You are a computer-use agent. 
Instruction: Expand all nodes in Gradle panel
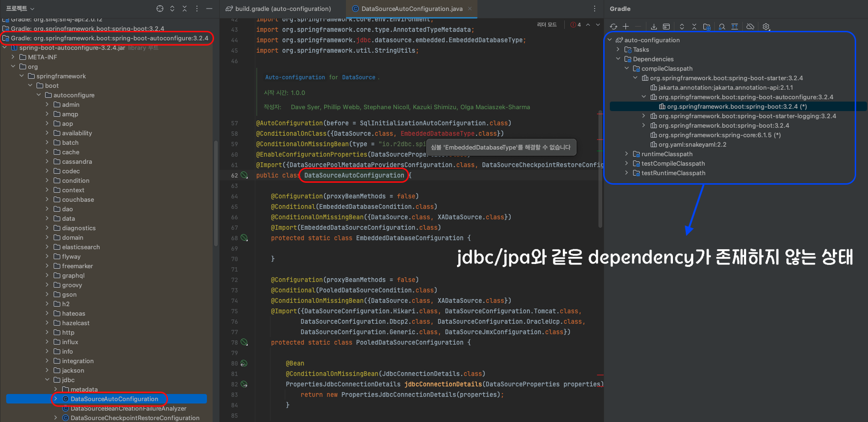click(682, 27)
